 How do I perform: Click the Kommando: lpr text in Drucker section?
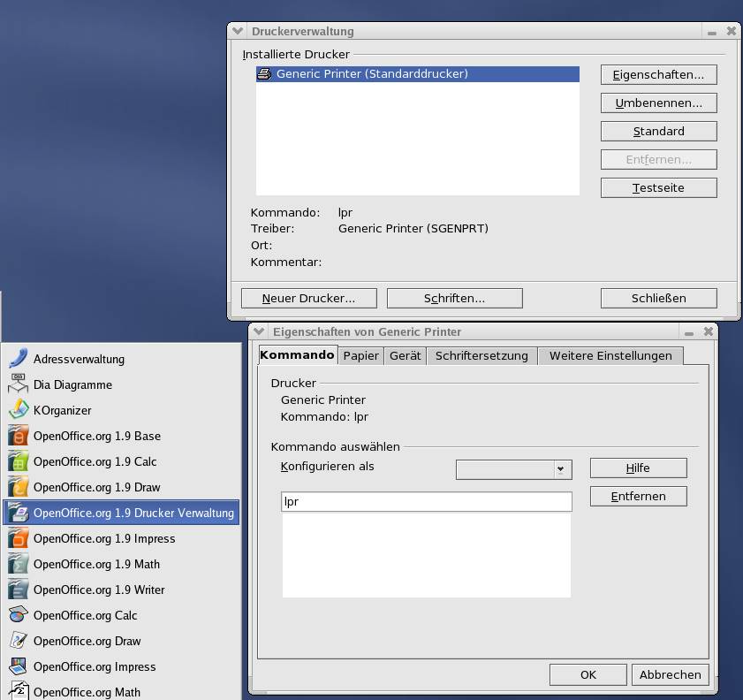click(324, 416)
